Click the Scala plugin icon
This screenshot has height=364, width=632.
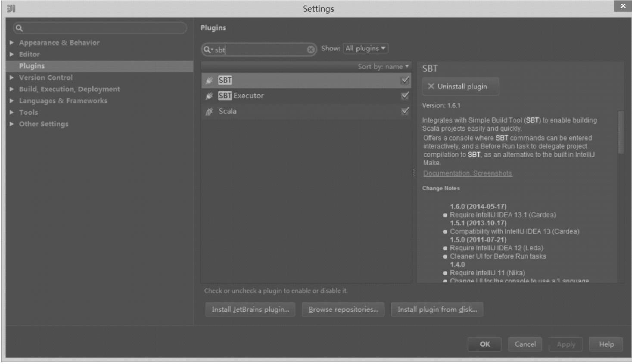tap(209, 112)
